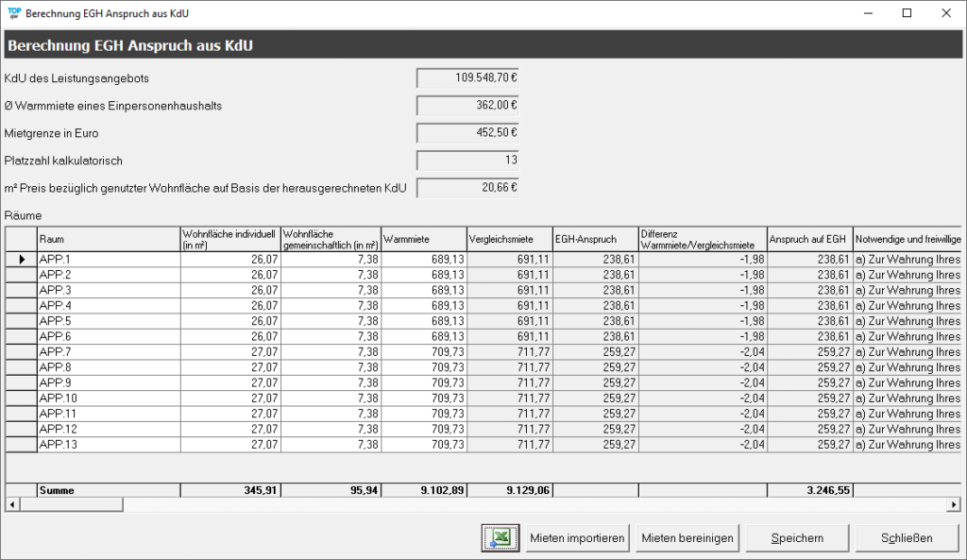Save with the Speichern button
The image size is (967, 560).
coord(797,537)
